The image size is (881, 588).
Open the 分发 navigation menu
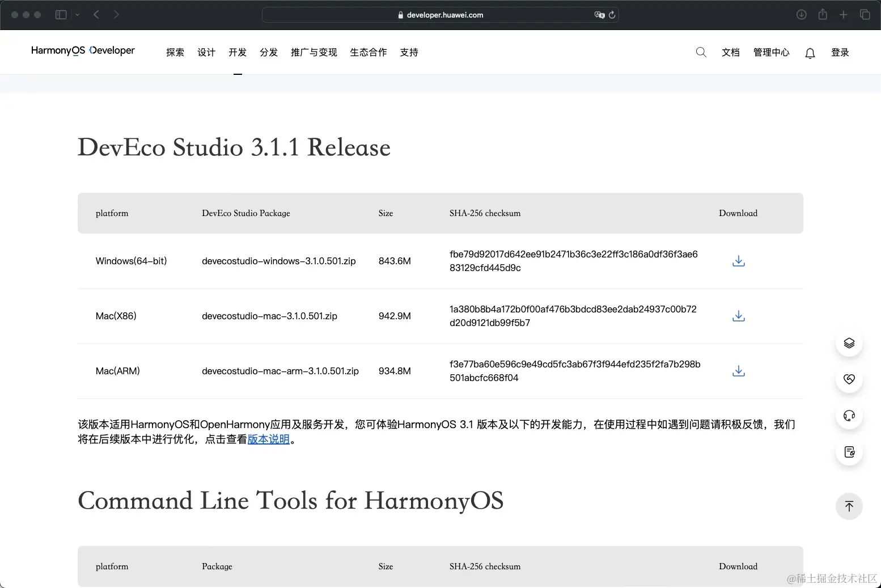[269, 52]
